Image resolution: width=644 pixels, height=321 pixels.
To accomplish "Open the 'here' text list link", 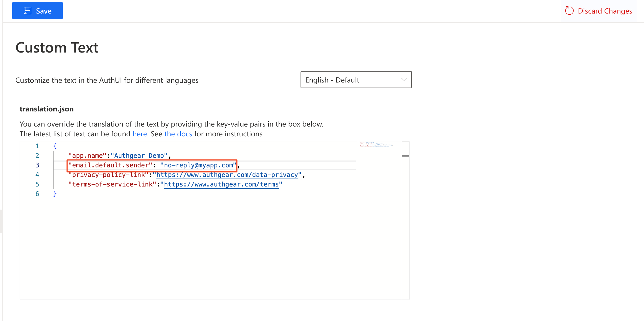I will [140, 134].
